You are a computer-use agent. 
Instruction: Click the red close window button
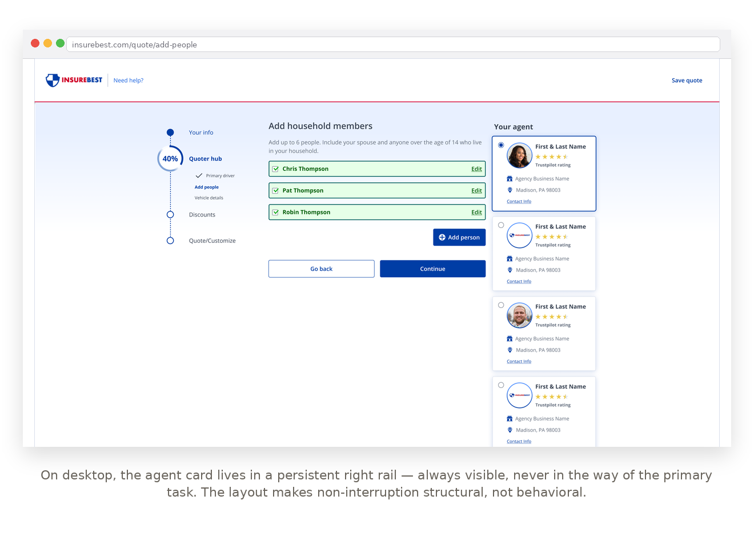click(x=35, y=43)
